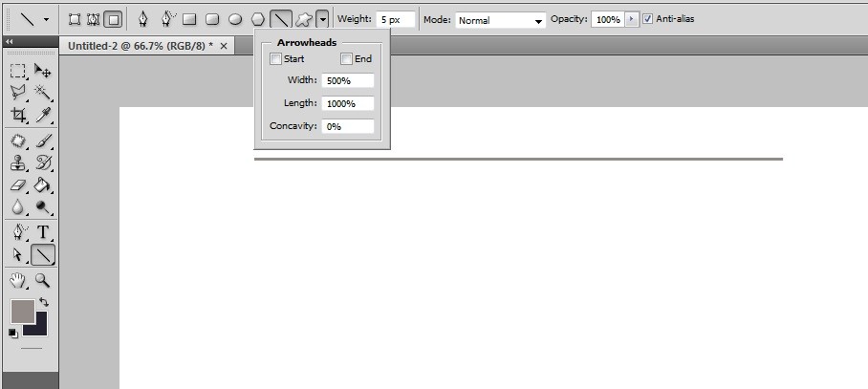This screenshot has height=389, width=868.
Task: Reset default foreground and background colors
Action: click(12, 333)
